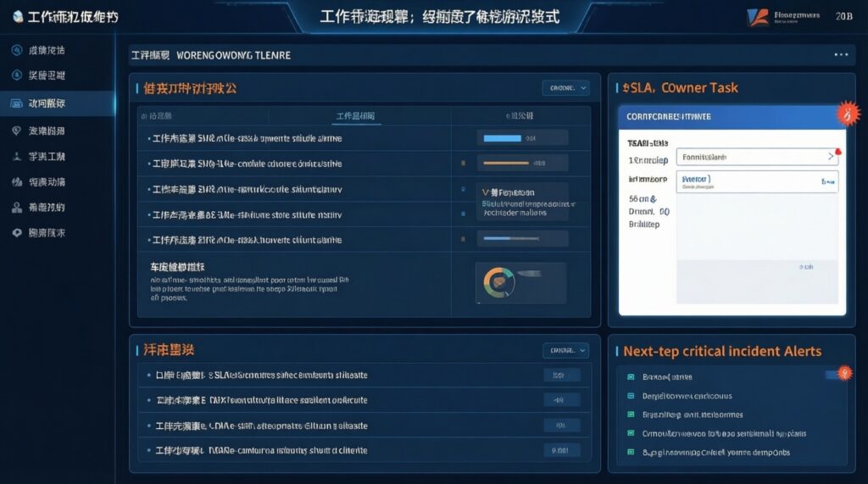Toggle the first checkbox in the incident Alerts list
The image size is (868, 484).
coord(631,376)
